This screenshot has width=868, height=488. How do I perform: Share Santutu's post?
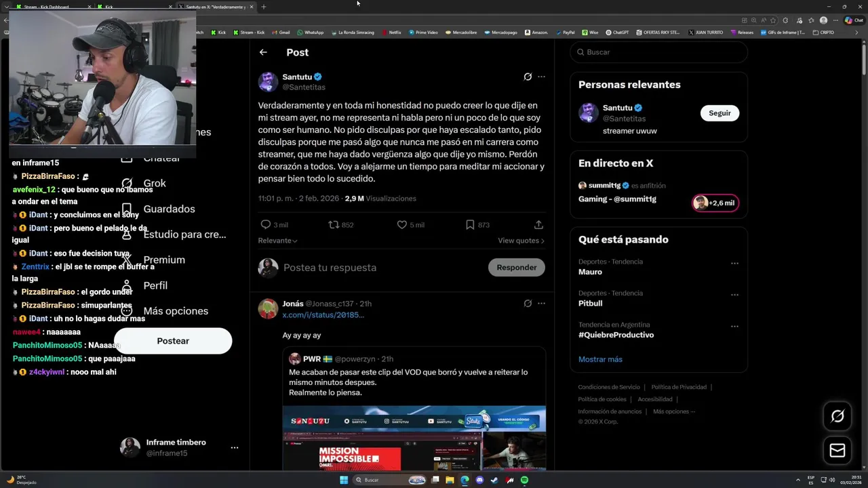[x=538, y=225]
